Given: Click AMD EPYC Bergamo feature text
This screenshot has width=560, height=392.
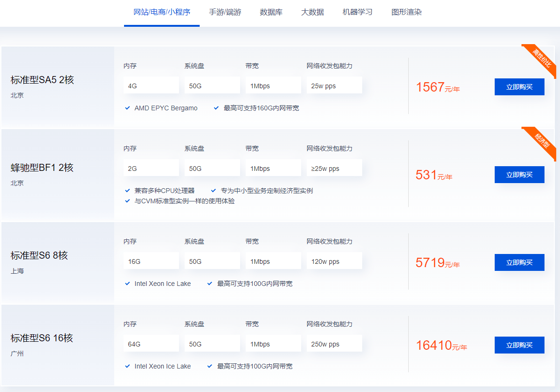Looking at the screenshot, I should [x=166, y=108].
